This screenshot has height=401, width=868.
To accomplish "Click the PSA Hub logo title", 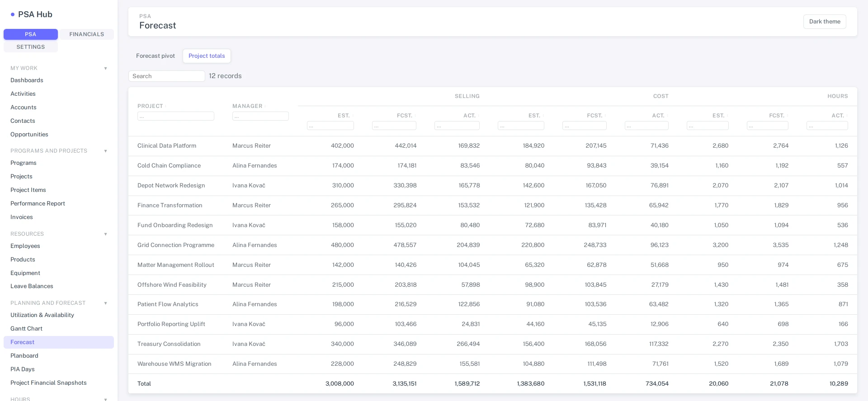I will pyautogui.click(x=35, y=14).
